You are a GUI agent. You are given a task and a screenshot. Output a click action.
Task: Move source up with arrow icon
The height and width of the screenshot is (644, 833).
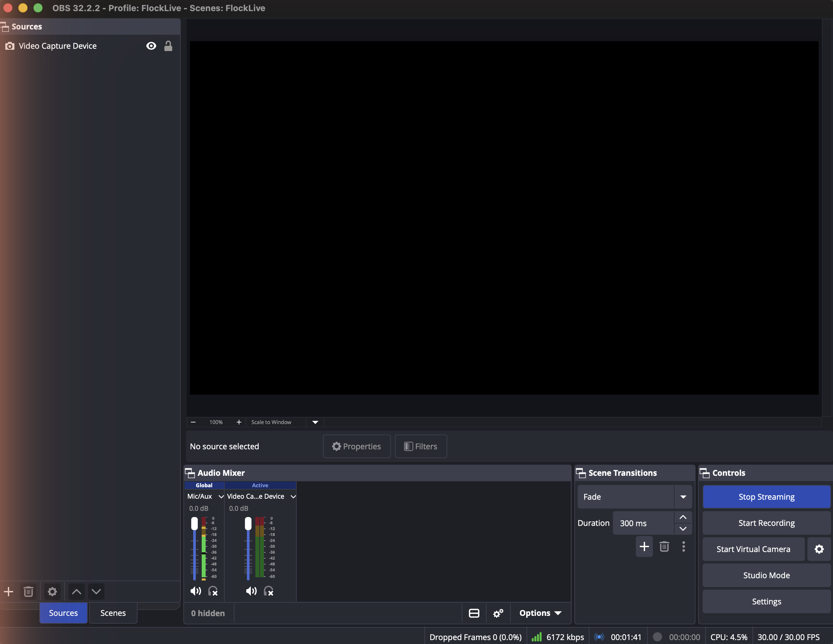(76, 592)
